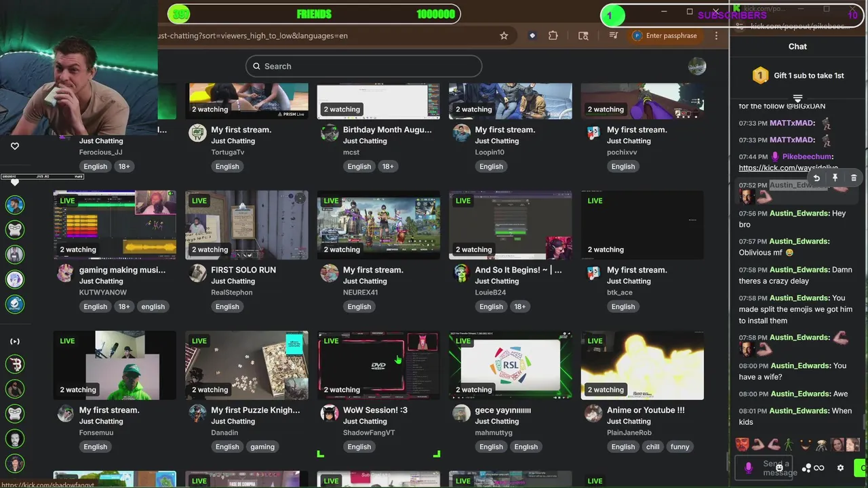This screenshot has width=868, height=488.
Task: Click And So It Begins! stream title
Action: coord(518,270)
